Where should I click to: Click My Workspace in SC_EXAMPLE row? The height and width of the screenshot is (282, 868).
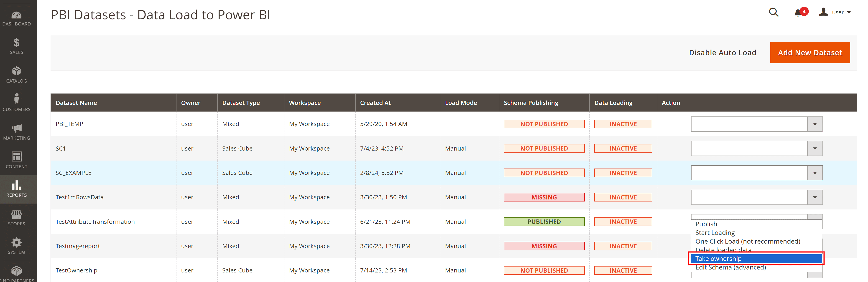click(x=309, y=173)
